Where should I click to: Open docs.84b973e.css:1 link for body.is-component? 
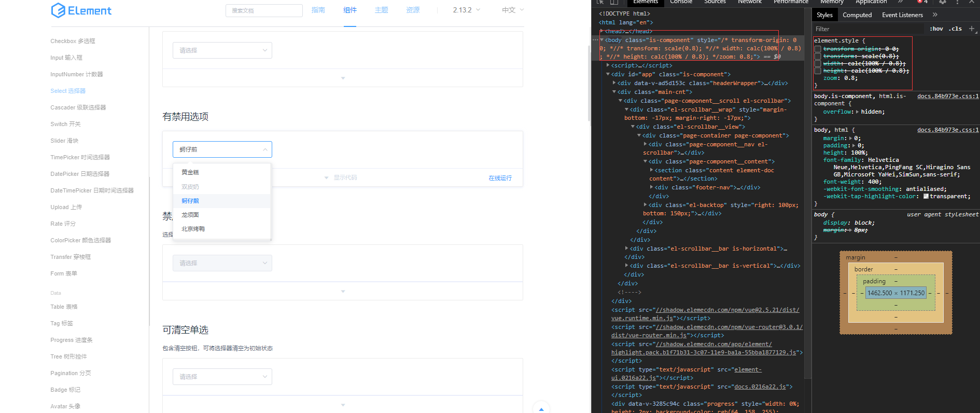[x=948, y=96]
